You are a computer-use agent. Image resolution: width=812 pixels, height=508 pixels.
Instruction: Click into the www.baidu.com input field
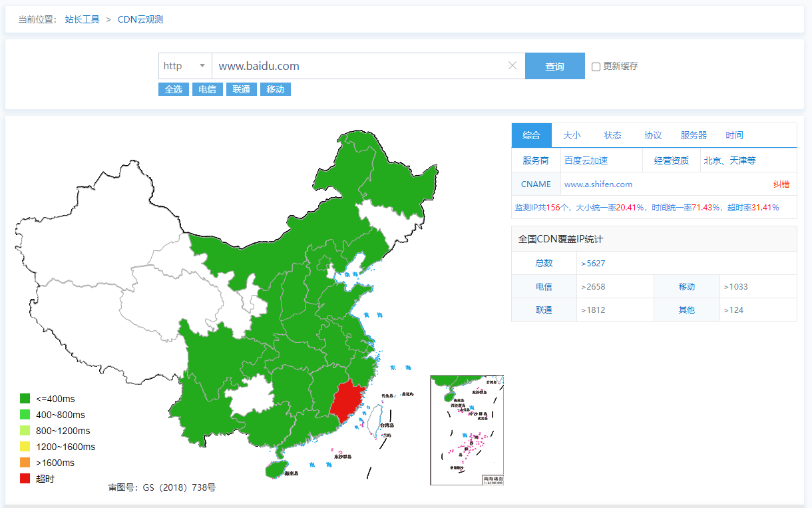(359, 66)
